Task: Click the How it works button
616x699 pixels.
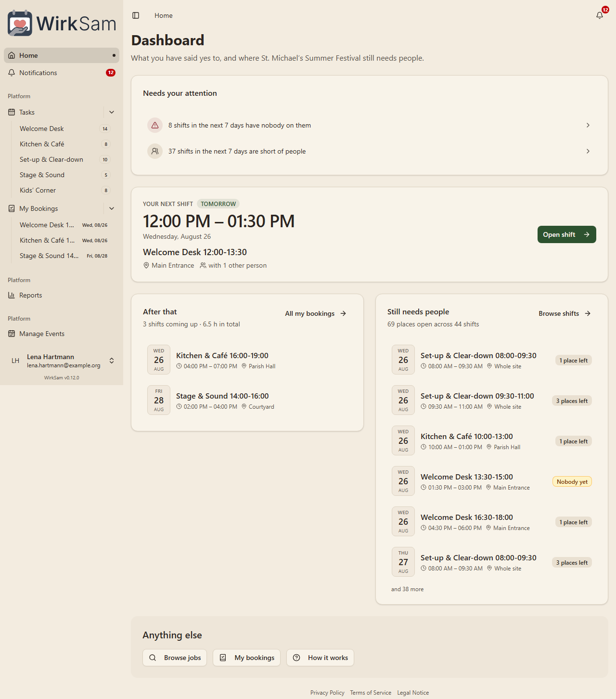Action: [x=321, y=658]
